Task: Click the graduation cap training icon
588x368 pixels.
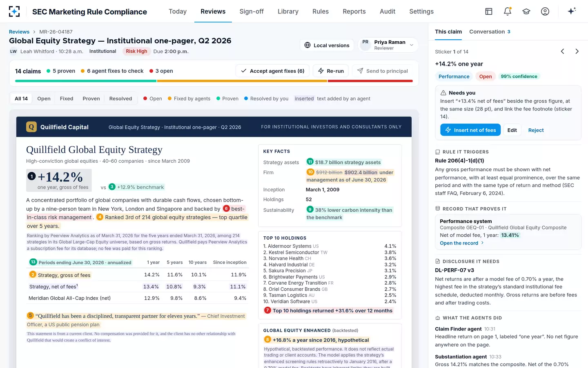Action: pos(526,11)
